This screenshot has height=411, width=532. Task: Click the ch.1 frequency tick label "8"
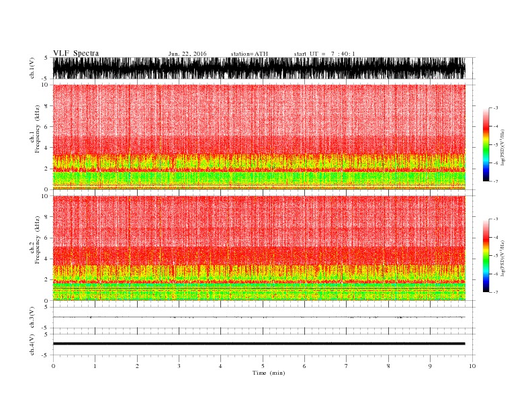click(x=46, y=106)
